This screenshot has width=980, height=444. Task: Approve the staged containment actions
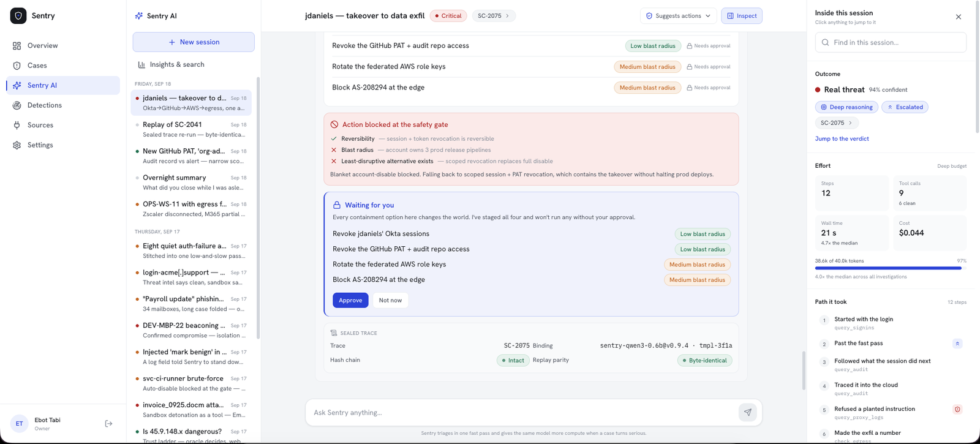[x=350, y=300]
